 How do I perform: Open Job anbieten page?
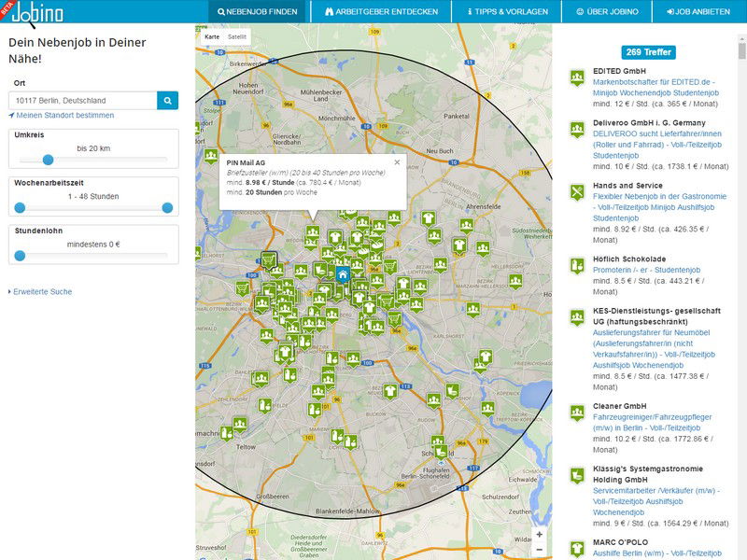click(698, 11)
